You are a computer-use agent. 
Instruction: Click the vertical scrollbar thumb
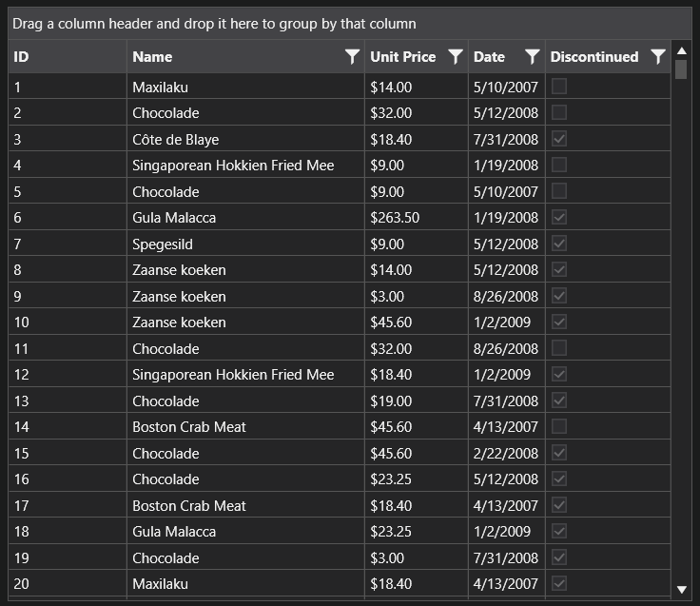[x=681, y=69]
